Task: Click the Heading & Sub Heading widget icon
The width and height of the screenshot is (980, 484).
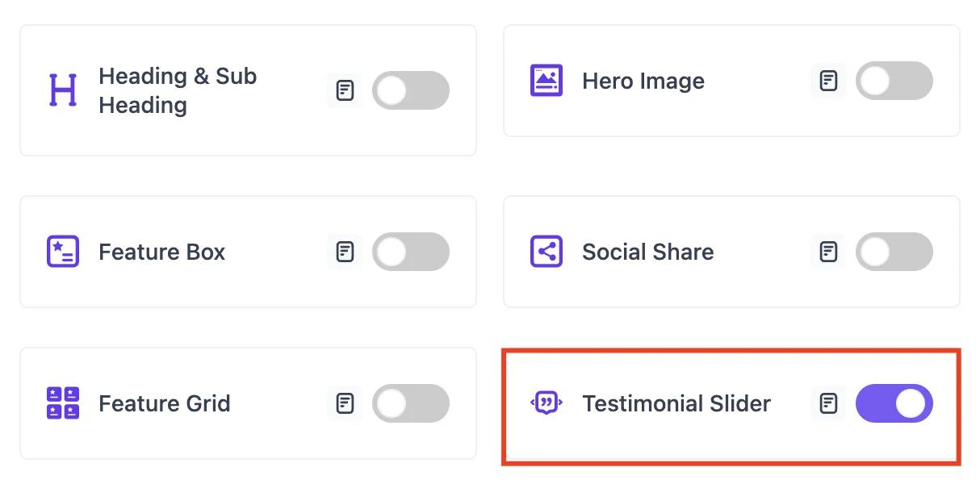Action: pos(62,90)
